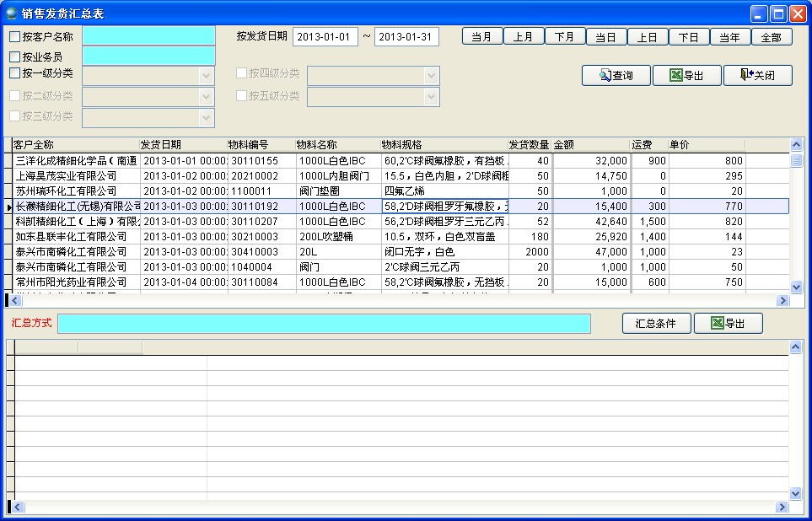This screenshot has width=812, height=521.
Task: Enable the 按客户名称 checkbox
Action: point(15,36)
